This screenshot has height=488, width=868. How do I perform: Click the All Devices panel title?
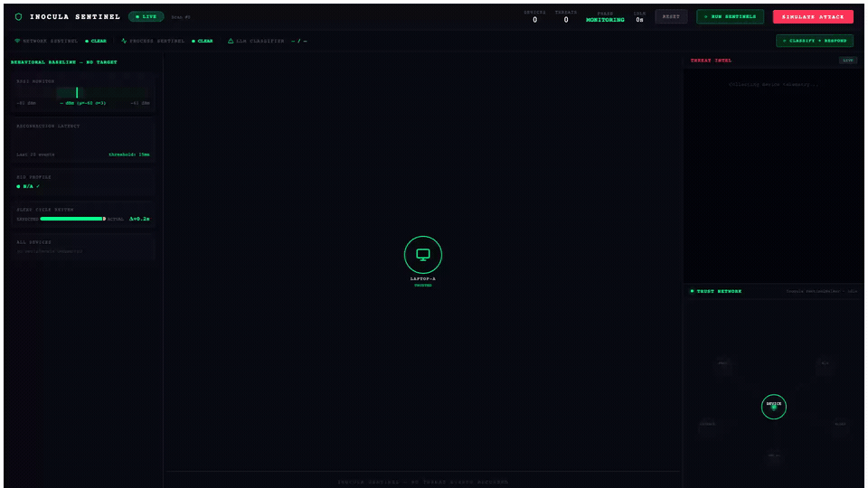33,242
